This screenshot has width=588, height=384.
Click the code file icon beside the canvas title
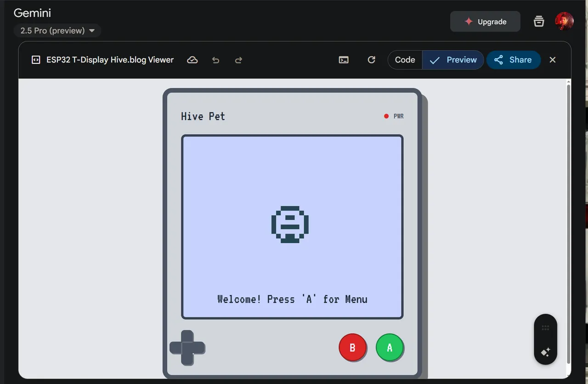coord(36,60)
